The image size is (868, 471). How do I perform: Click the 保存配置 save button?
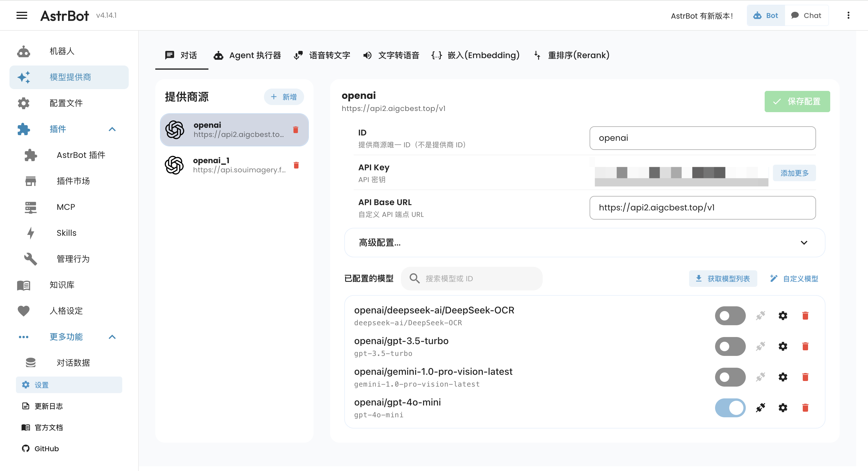pyautogui.click(x=797, y=101)
